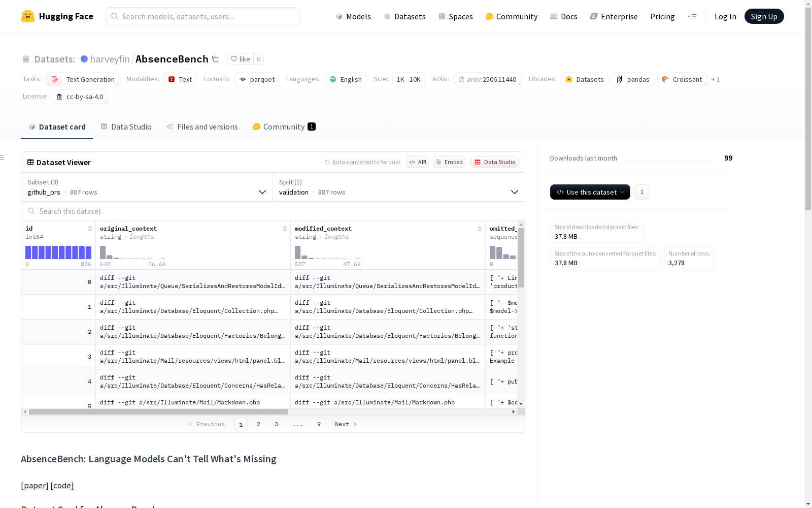Expand the Use this dataset dropdown
Viewport: 812px width, 508px height.
[x=590, y=192]
